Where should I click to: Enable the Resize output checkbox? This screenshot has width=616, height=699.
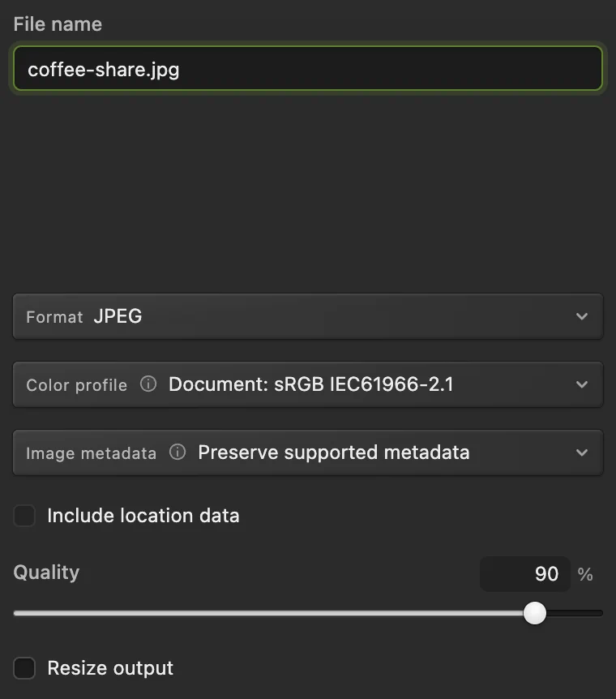coord(24,668)
